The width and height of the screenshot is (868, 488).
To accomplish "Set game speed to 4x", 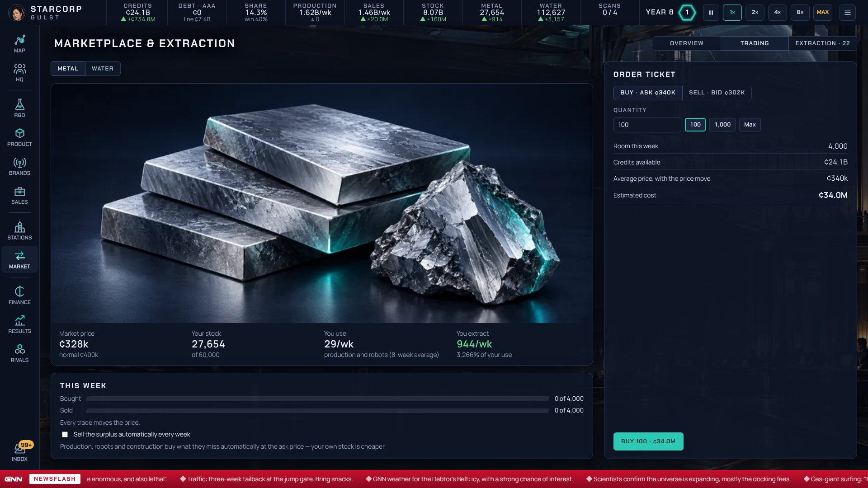I will tap(777, 13).
